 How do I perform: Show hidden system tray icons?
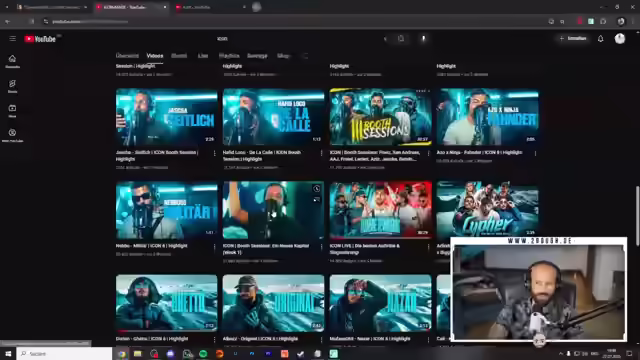click(x=560, y=353)
